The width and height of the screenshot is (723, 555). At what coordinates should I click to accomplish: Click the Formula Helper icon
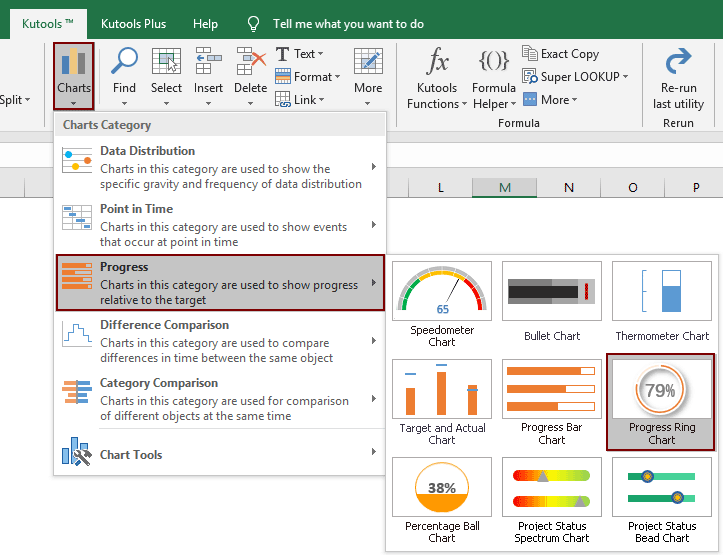click(x=493, y=78)
